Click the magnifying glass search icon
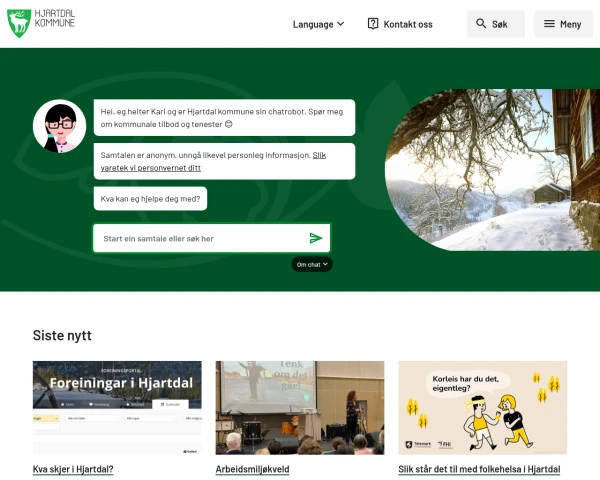600x480 pixels. pos(481,24)
